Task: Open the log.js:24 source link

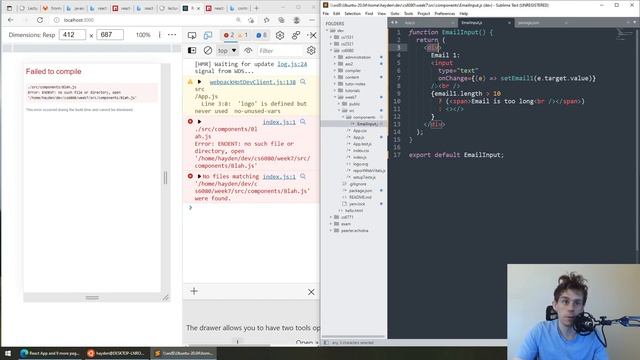Action: click(x=292, y=64)
